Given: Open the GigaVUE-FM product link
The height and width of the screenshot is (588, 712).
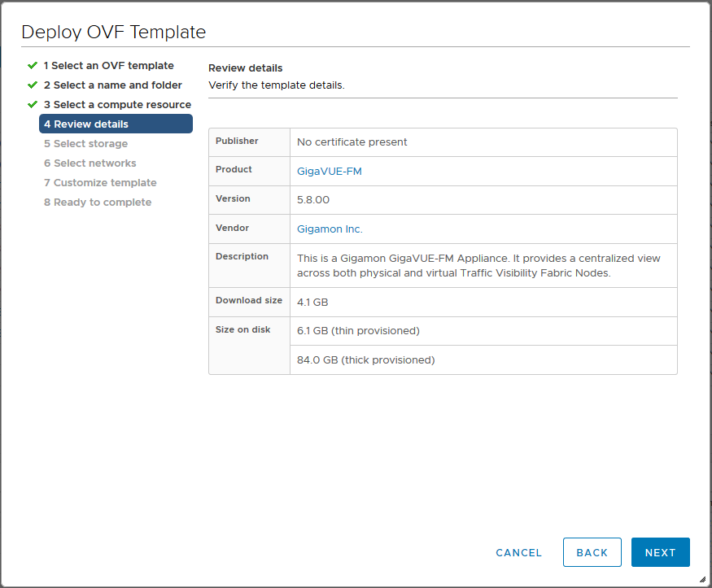Looking at the screenshot, I should pos(330,171).
